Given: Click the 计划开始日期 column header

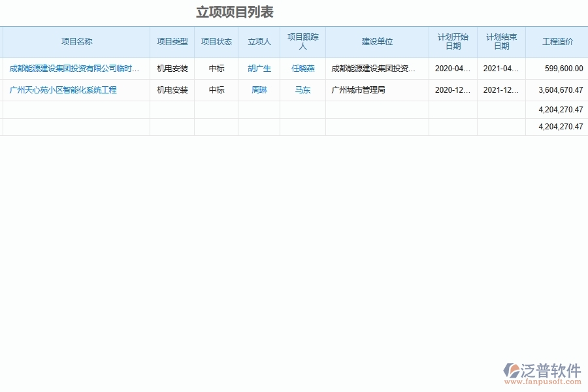Looking at the screenshot, I should pos(453,41).
